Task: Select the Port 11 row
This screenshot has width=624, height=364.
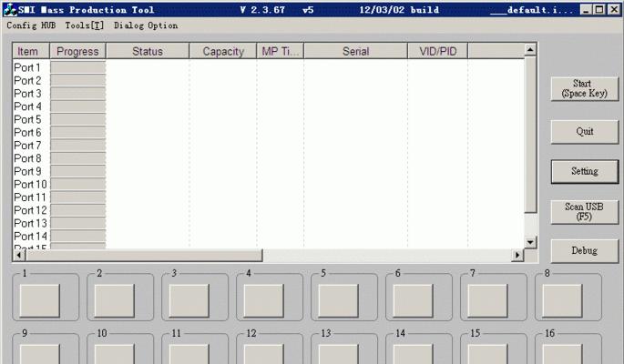Action: [269, 197]
